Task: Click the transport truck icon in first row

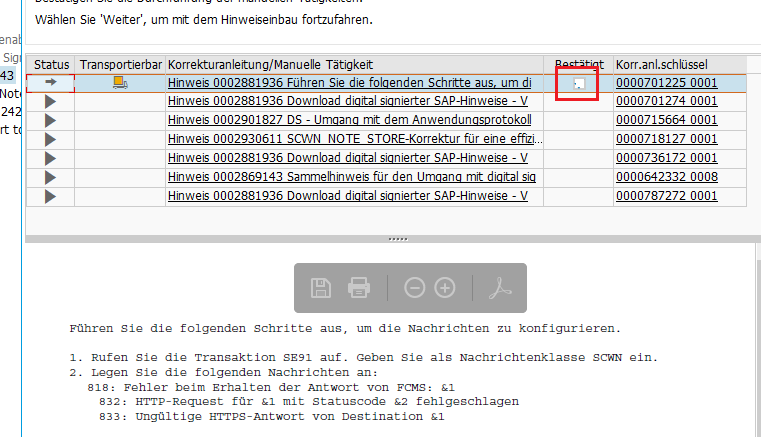Action: click(120, 82)
